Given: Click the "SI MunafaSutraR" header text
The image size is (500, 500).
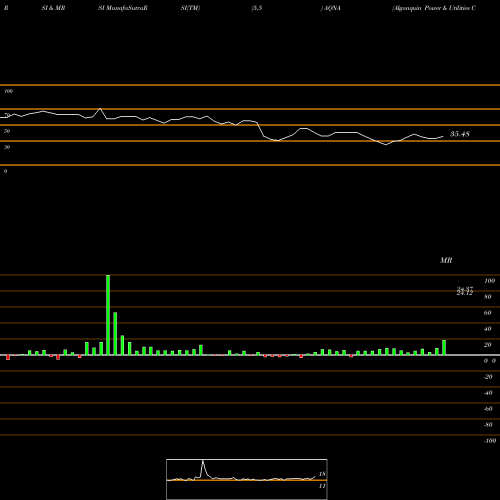Looking at the screenshot, I should (x=123, y=8).
